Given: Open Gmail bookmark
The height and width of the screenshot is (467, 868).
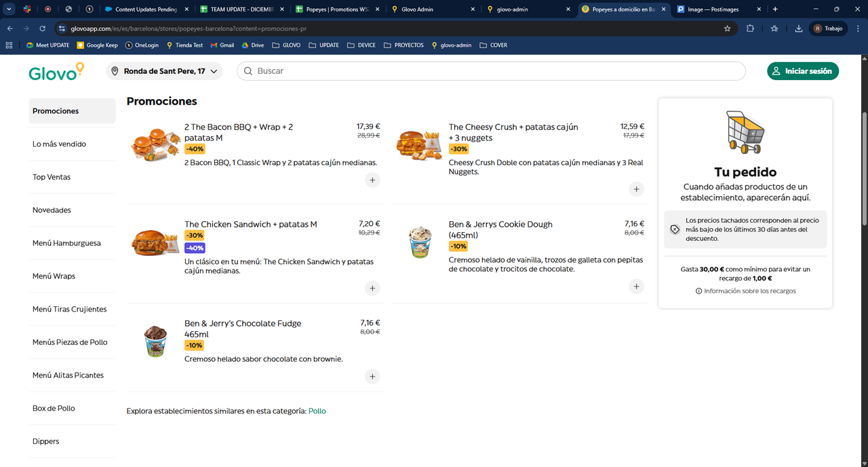Looking at the screenshot, I should [222, 45].
